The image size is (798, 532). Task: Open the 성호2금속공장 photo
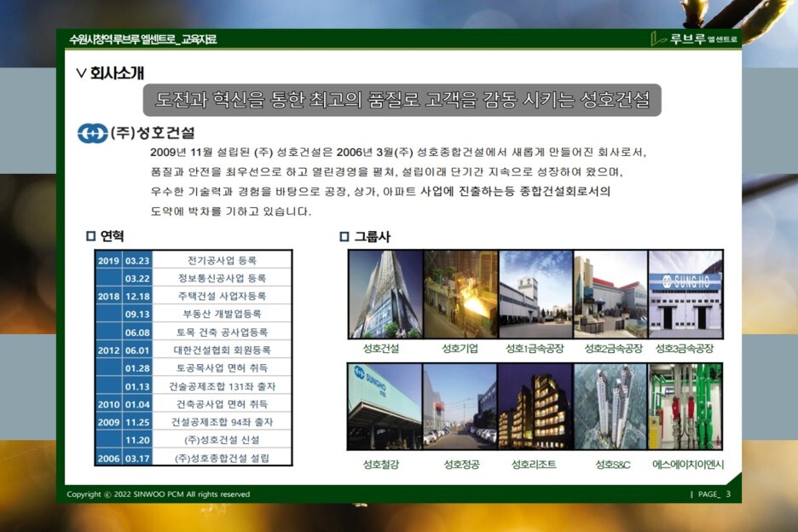610,294
